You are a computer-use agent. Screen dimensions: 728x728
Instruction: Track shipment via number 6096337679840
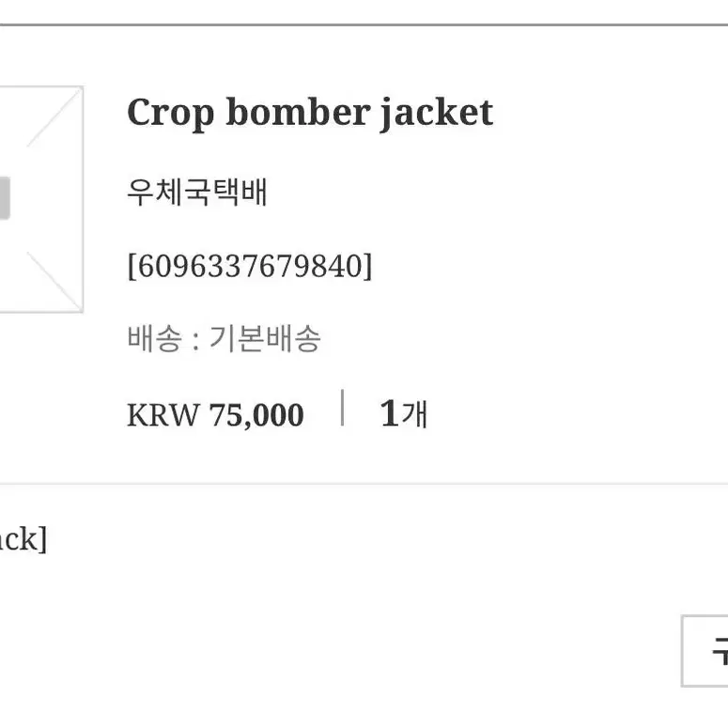[x=250, y=266]
